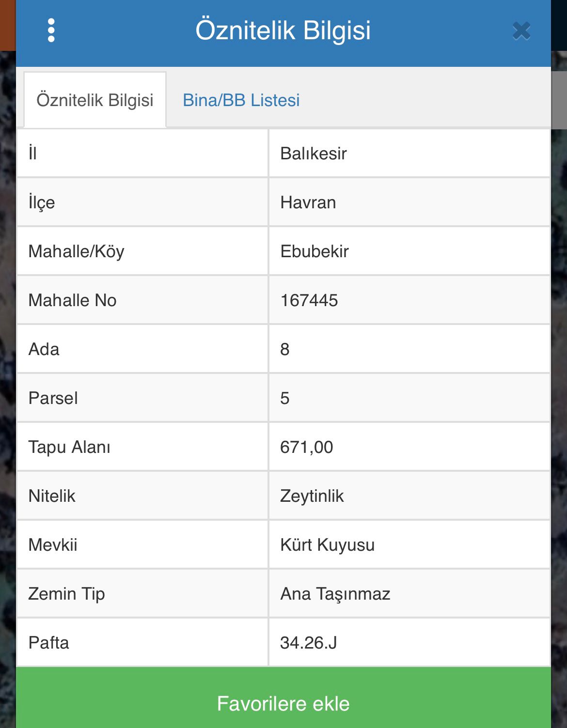Image resolution: width=567 pixels, height=728 pixels.
Task: Click the Tapu Alanı label
Action: (69, 447)
